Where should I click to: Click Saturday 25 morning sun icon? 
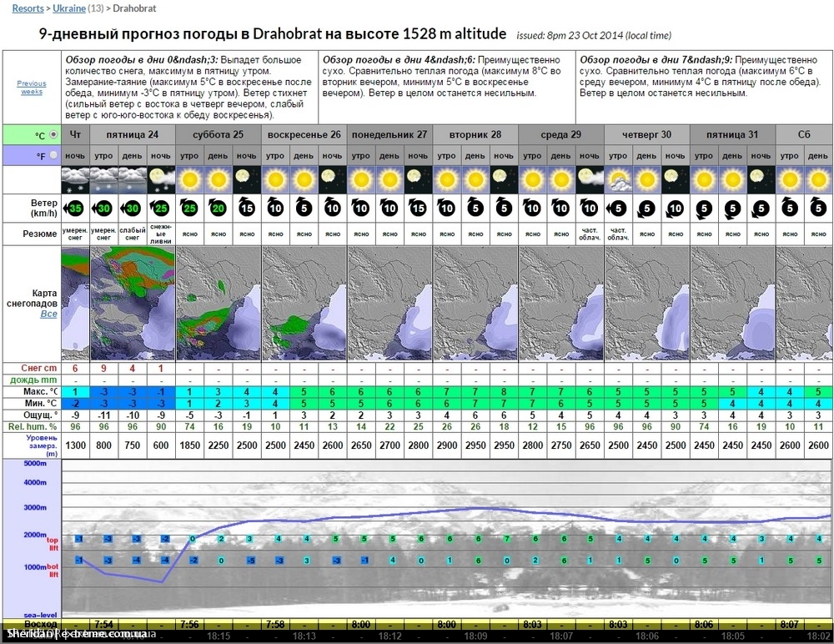(x=189, y=179)
